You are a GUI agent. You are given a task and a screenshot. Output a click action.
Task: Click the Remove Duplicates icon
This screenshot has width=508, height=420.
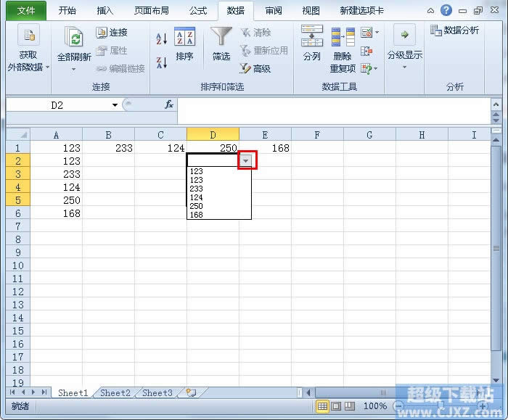(x=343, y=37)
